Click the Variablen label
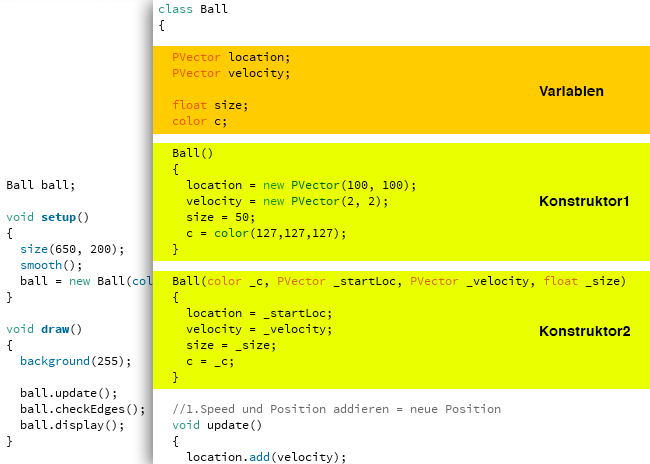The height and width of the screenshot is (464, 650). pyautogui.click(x=571, y=91)
